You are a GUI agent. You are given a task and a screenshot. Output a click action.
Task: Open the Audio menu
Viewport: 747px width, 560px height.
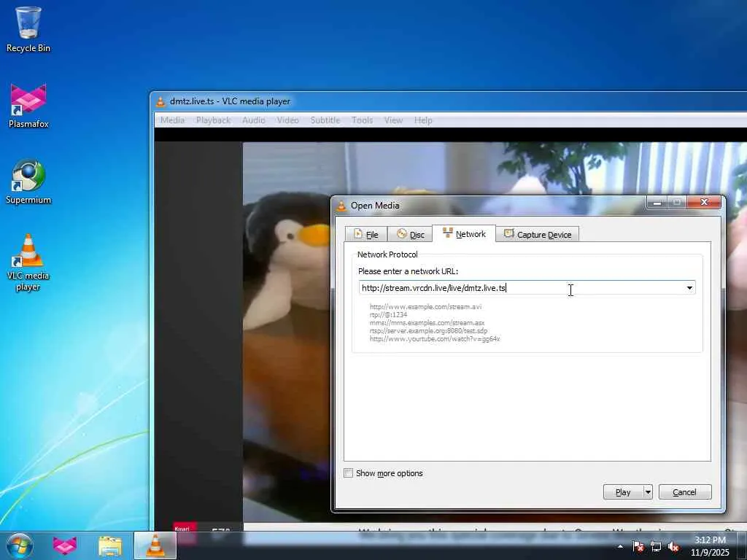point(253,120)
